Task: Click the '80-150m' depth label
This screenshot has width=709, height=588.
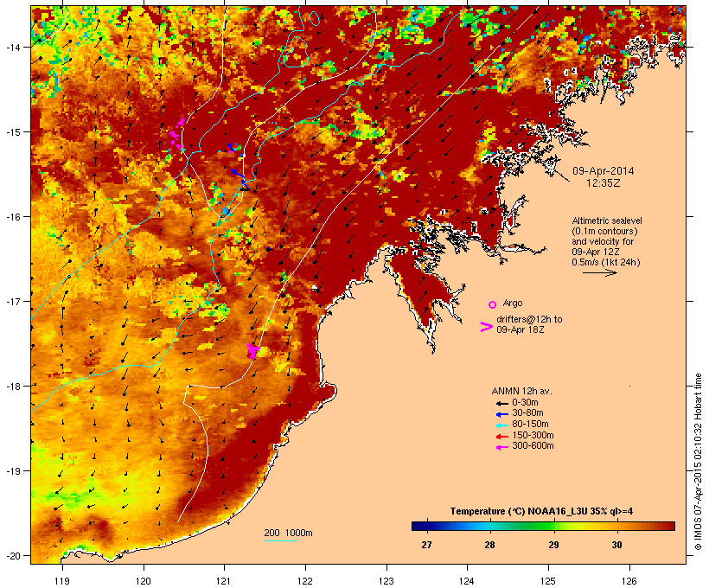Action: pyautogui.click(x=530, y=425)
